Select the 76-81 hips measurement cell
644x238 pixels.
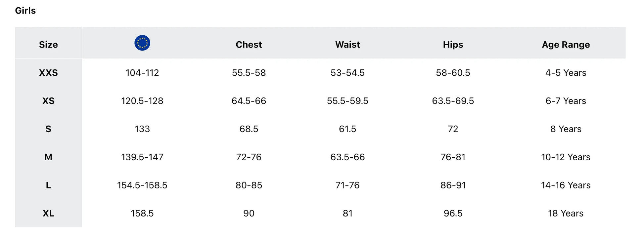click(453, 157)
